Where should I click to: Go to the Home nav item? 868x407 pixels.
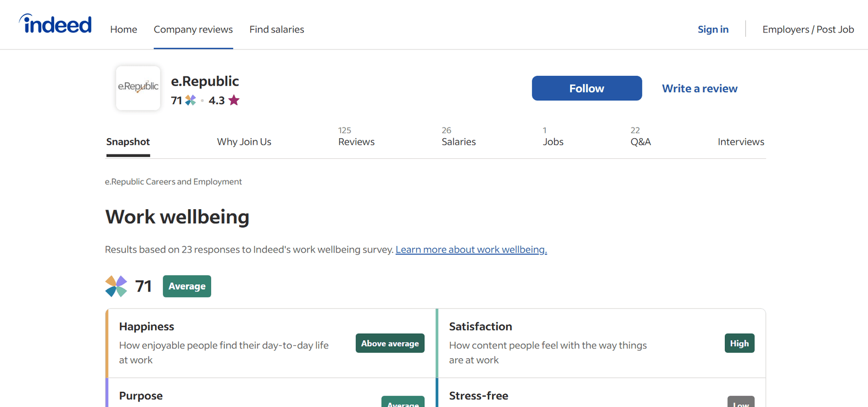[124, 29]
